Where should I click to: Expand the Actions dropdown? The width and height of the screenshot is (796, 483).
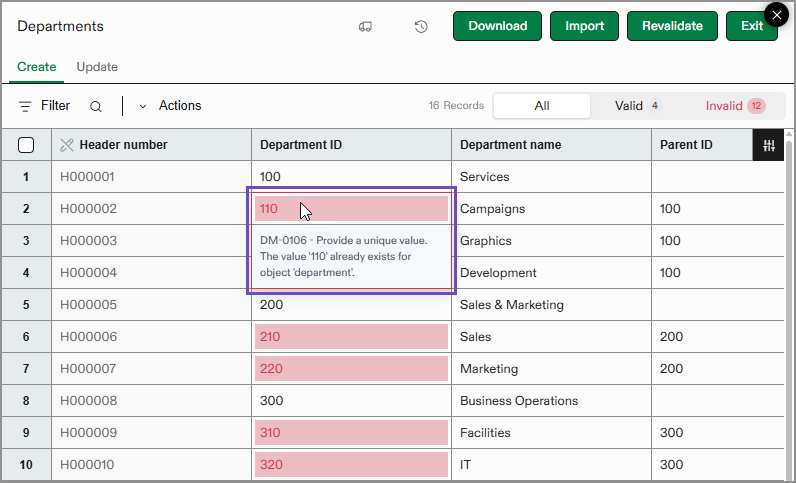coord(170,106)
